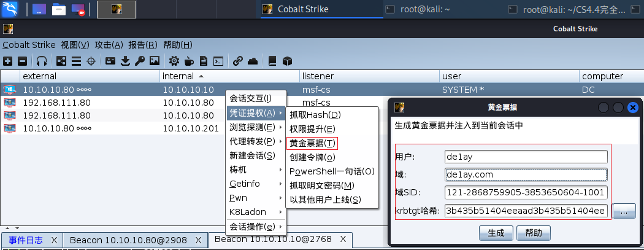View keystrokes using the key icon
644x250 pixels.
click(x=140, y=61)
